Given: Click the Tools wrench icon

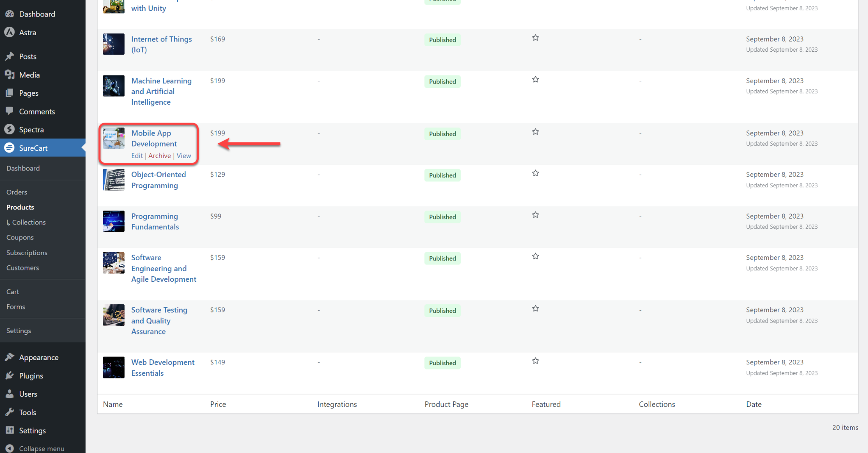Looking at the screenshot, I should (9, 412).
